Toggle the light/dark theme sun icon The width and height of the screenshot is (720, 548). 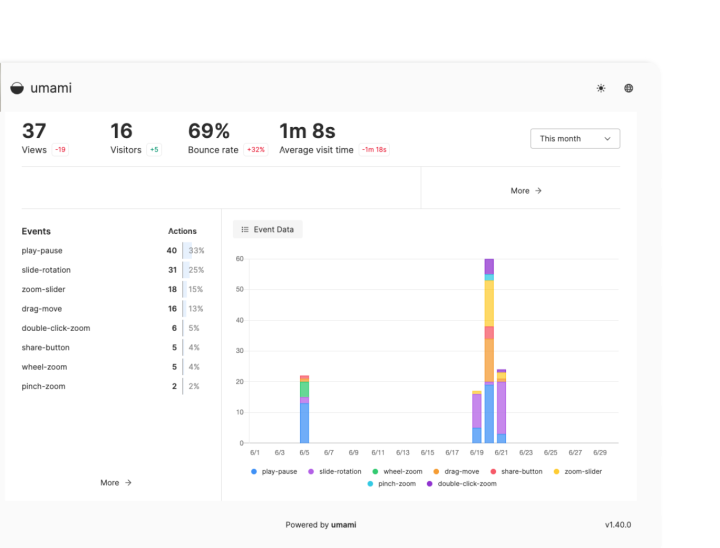tap(601, 88)
